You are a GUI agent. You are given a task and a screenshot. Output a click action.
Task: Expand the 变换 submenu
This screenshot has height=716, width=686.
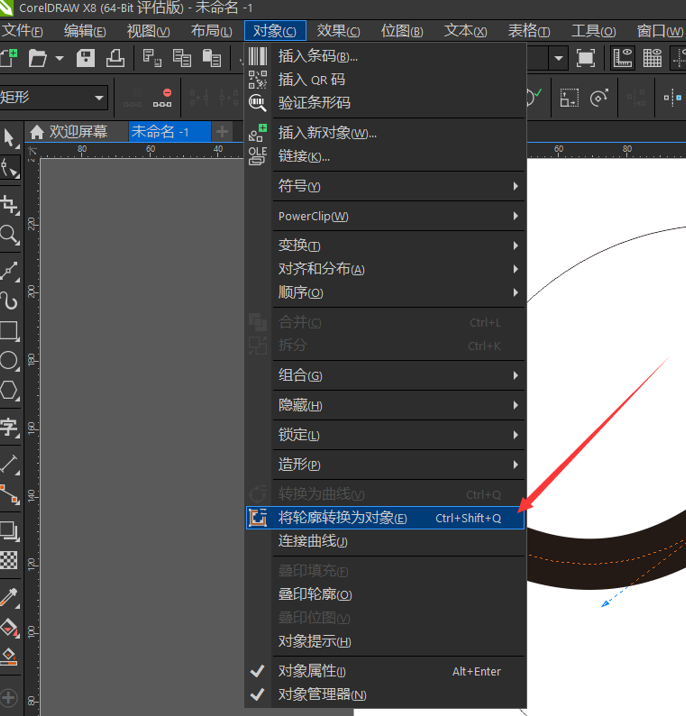coord(385,246)
